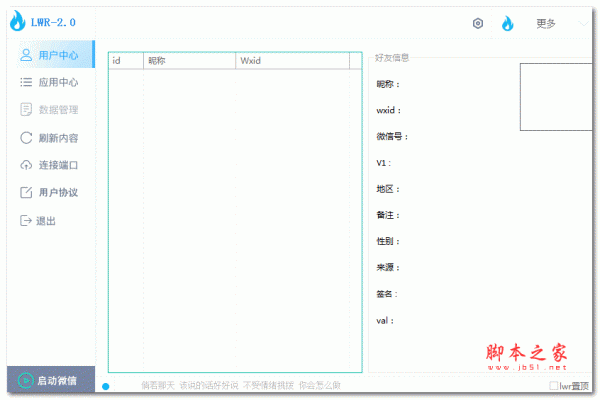The width and height of the screenshot is (600, 400).
Task: Click the blue flame icon beside 更多
Action: [507, 23]
